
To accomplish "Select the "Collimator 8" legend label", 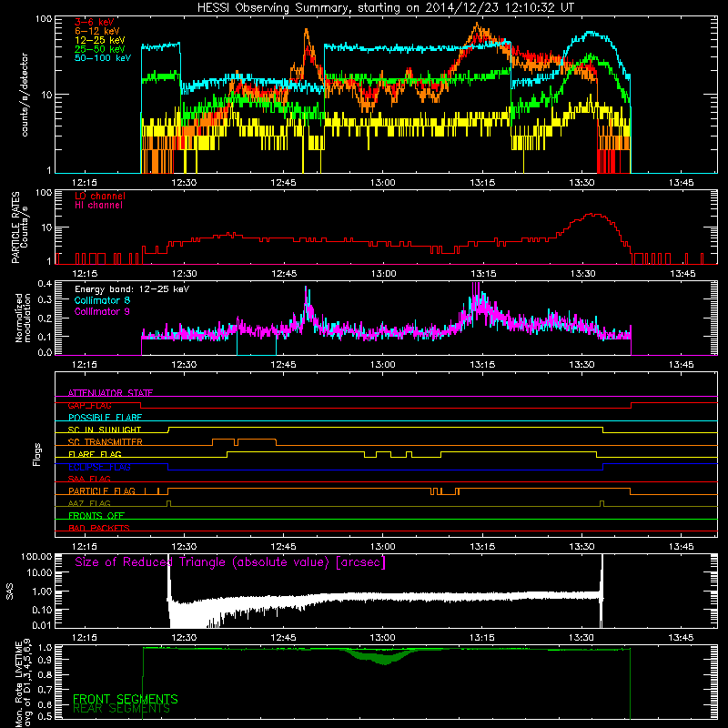I will coord(102,300).
